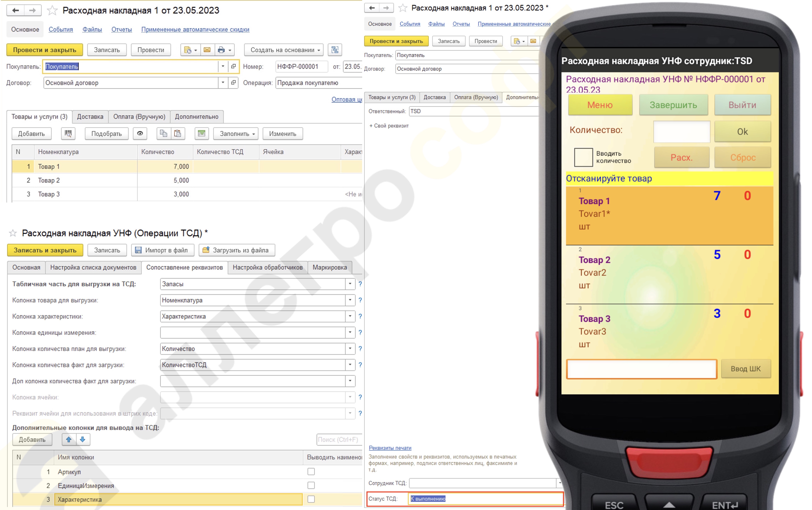This screenshot has width=812, height=510.
Task: Click help question mark beside Запасы field
Action: point(360,284)
